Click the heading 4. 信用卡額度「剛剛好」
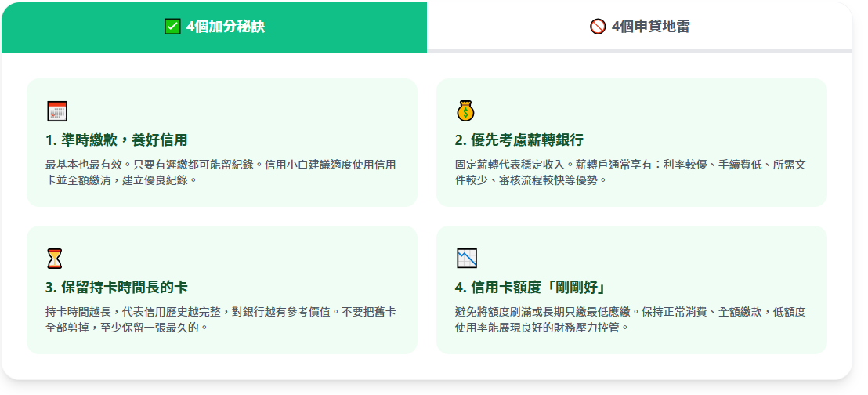 [x=530, y=288]
